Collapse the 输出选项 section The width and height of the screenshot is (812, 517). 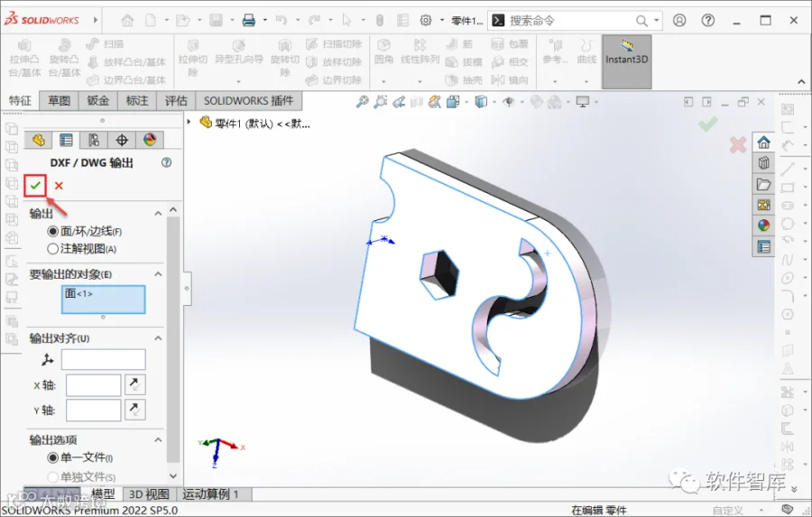pos(158,439)
